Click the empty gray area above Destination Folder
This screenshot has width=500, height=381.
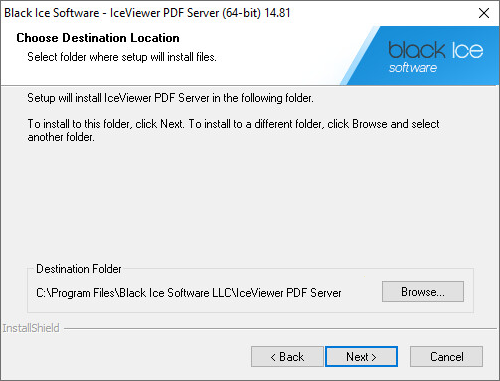pyautogui.click(x=250, y=203)
